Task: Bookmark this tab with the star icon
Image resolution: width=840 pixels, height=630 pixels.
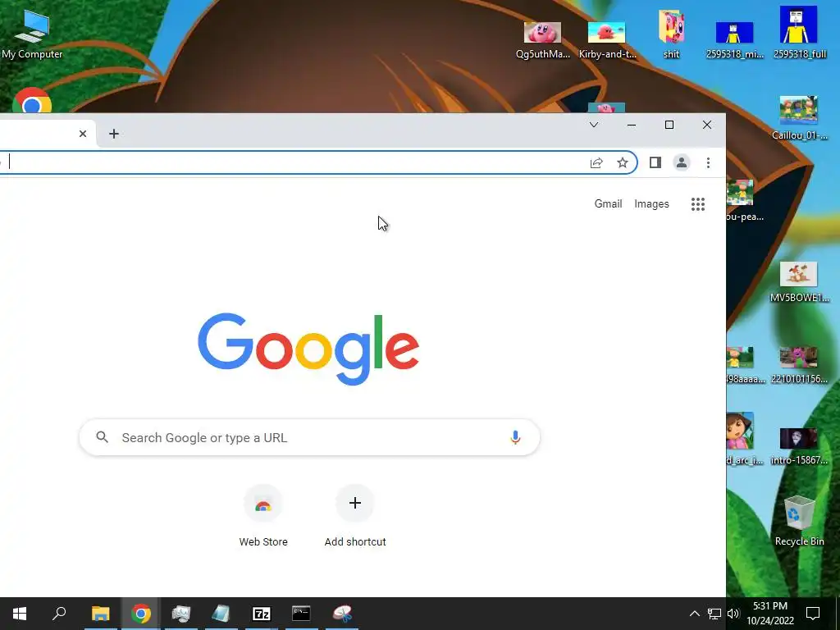Action: pyautogui.click(x=622, y=163)
